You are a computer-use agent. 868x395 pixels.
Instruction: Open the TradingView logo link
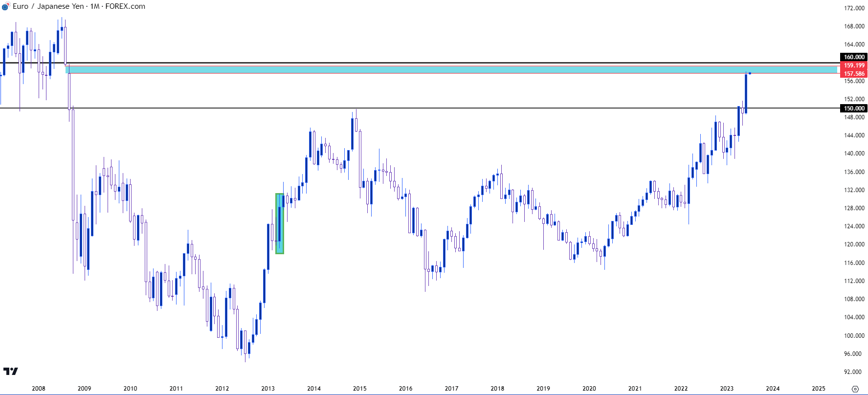pos(10,372)
